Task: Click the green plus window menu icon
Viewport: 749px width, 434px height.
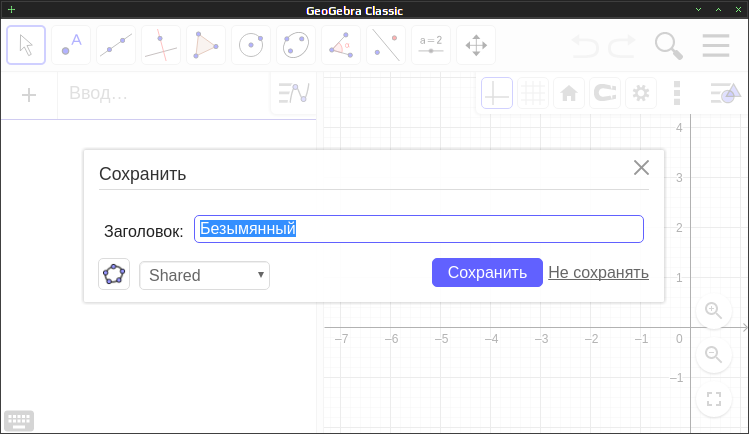Action: click(11, 10)
